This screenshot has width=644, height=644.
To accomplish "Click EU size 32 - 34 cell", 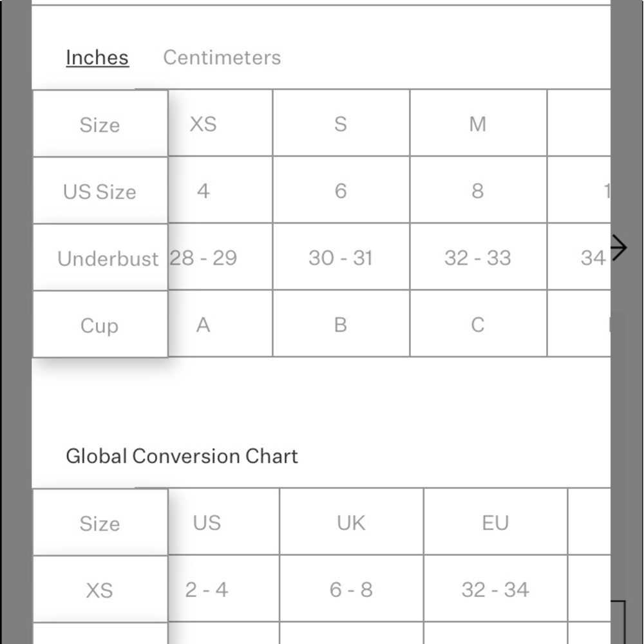I will pos(495,589).
